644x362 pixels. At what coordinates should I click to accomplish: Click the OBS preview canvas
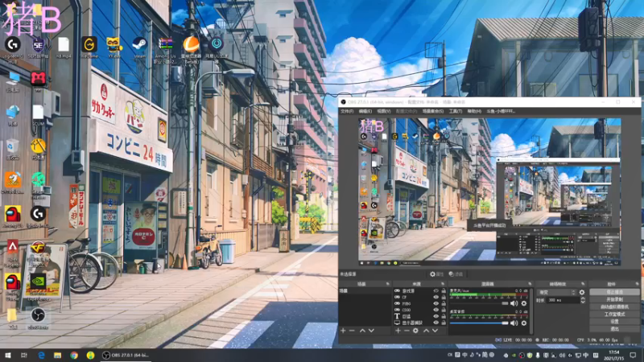[x=489, y=192]
